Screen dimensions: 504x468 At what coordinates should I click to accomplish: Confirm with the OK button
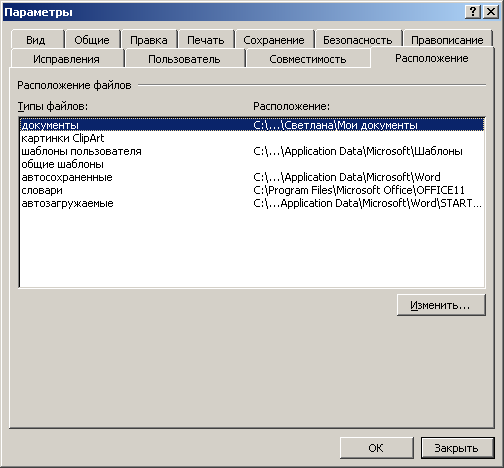pos(376,448)
